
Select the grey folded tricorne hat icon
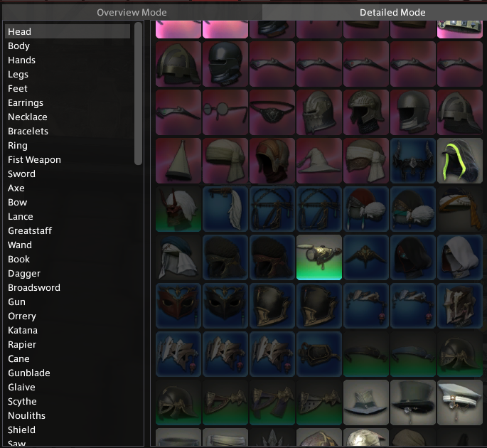366,402
